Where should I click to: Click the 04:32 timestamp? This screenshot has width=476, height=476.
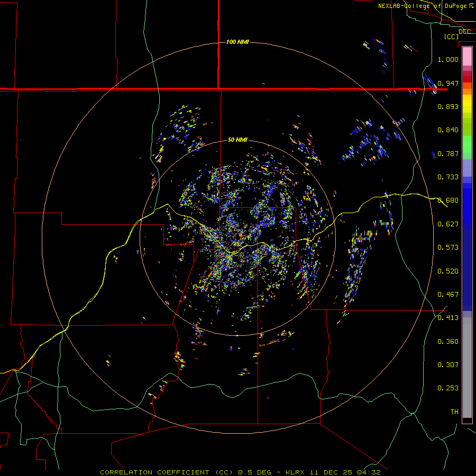[369, 472]
